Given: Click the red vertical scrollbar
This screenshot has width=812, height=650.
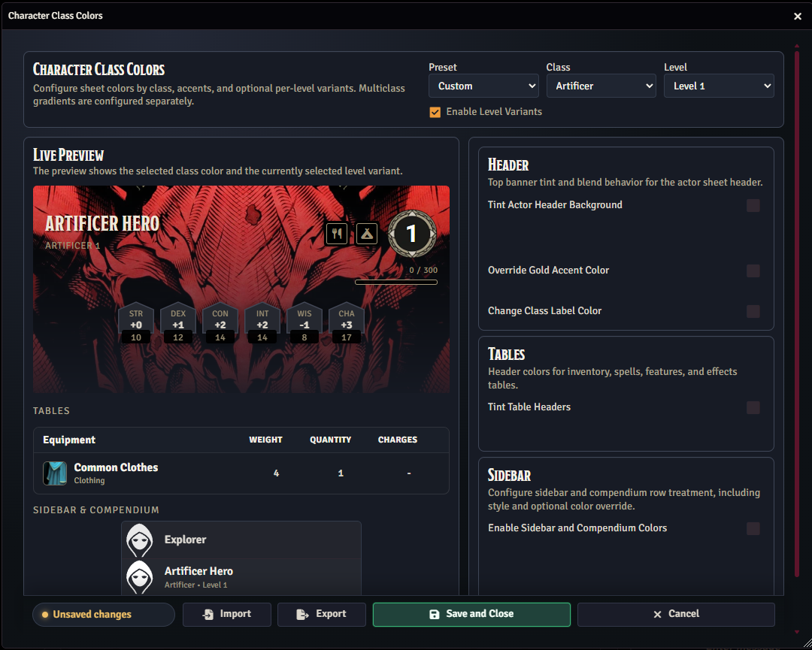Looking at the screenshot, I should click(797, 301).
